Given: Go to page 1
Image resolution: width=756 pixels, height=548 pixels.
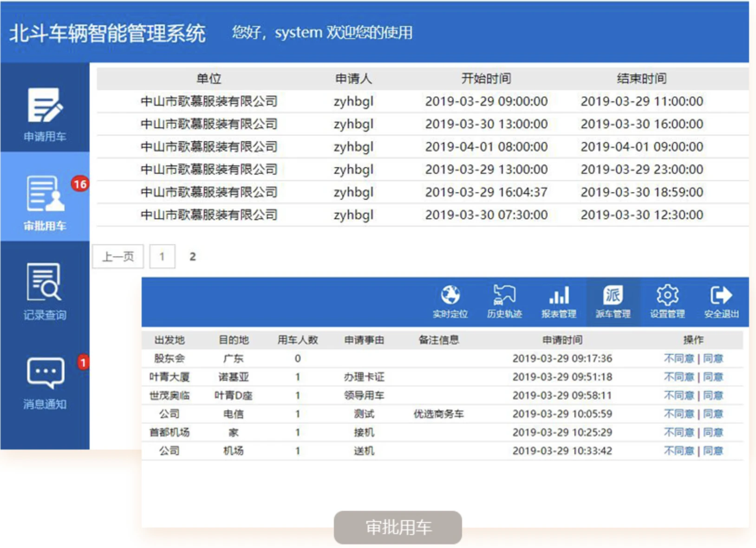Looking at the screenshot, I should coord(162,256).
